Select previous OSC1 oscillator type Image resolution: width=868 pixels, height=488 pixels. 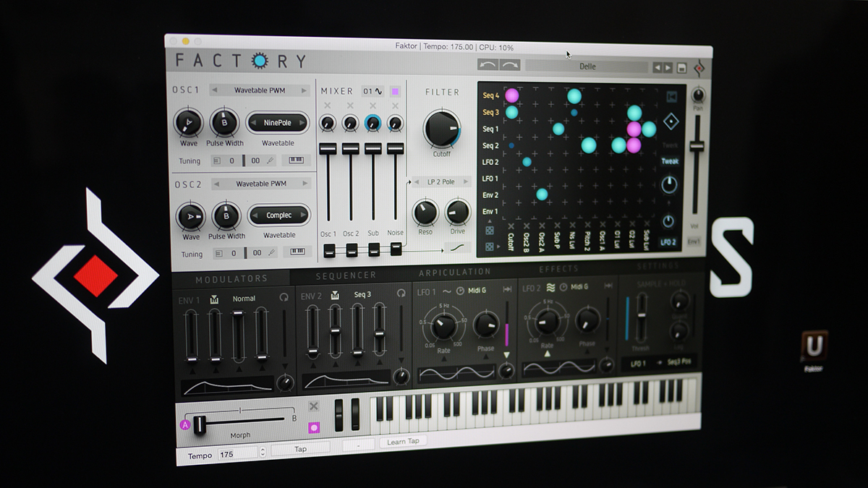(215, 90)
